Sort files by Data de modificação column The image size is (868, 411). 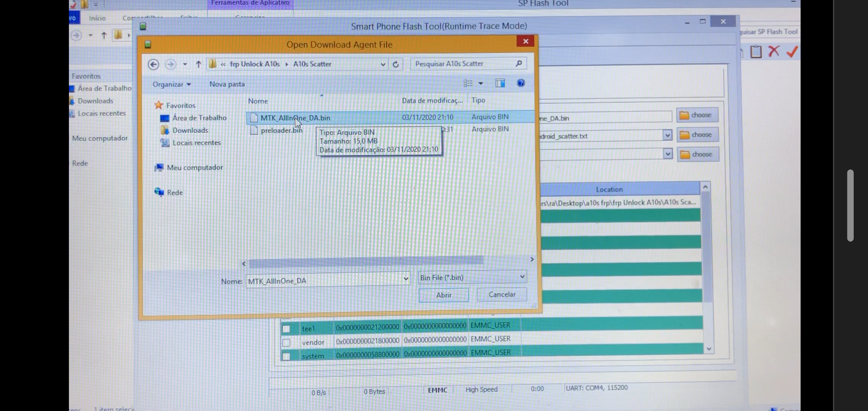click(432, 100)
